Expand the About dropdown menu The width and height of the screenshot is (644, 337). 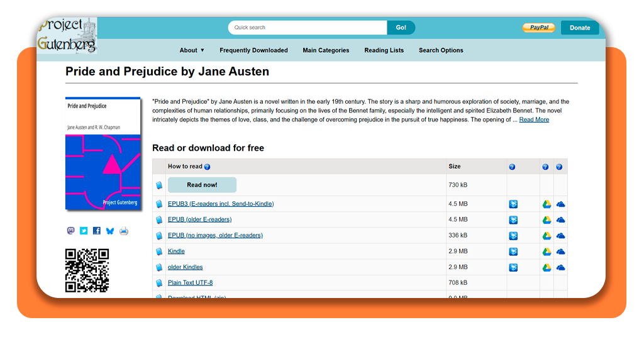[192, 50]
